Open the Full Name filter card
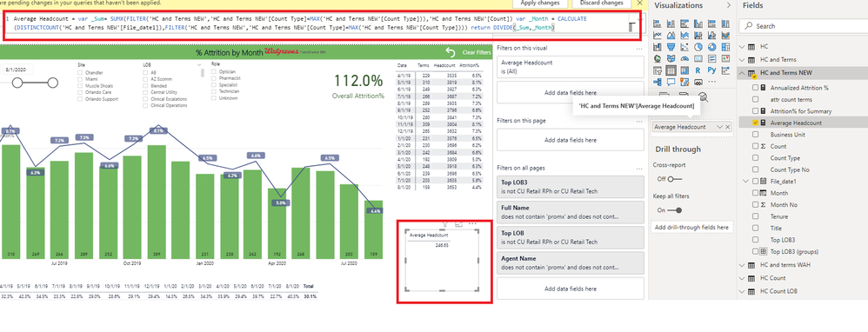The image size is (868, 332). [x=571, y=212]
